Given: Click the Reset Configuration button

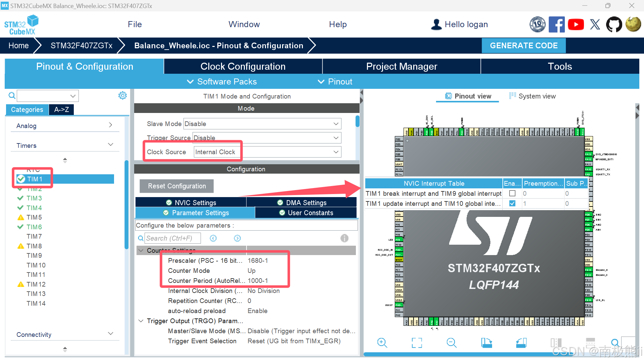Looking at the screenshot, I should pos(177,186).
